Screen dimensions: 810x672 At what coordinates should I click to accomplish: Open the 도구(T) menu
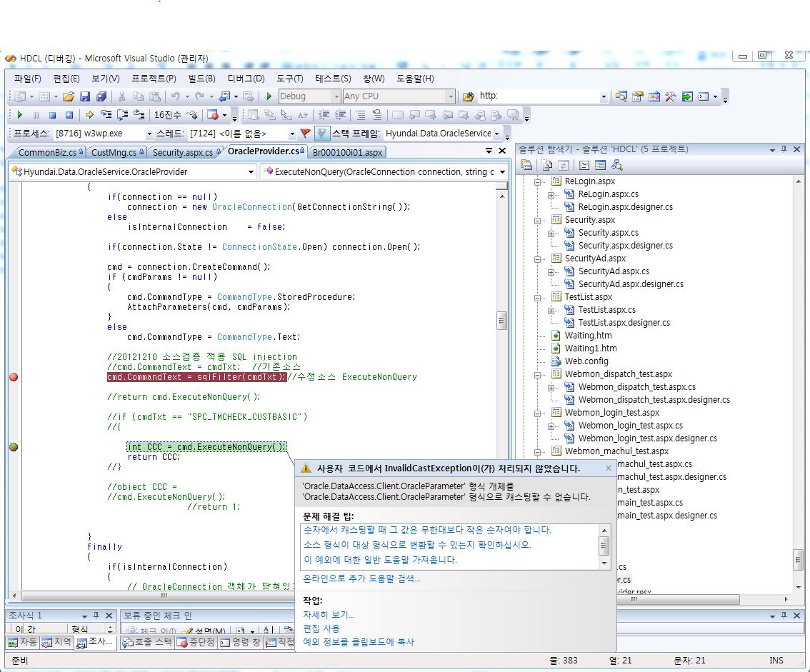(x=290, y=79)
